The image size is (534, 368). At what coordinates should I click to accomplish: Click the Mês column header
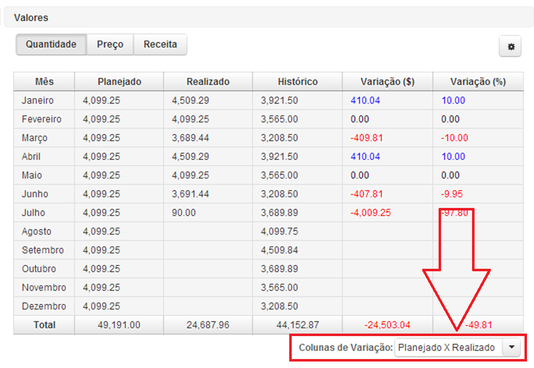(44, 82)
